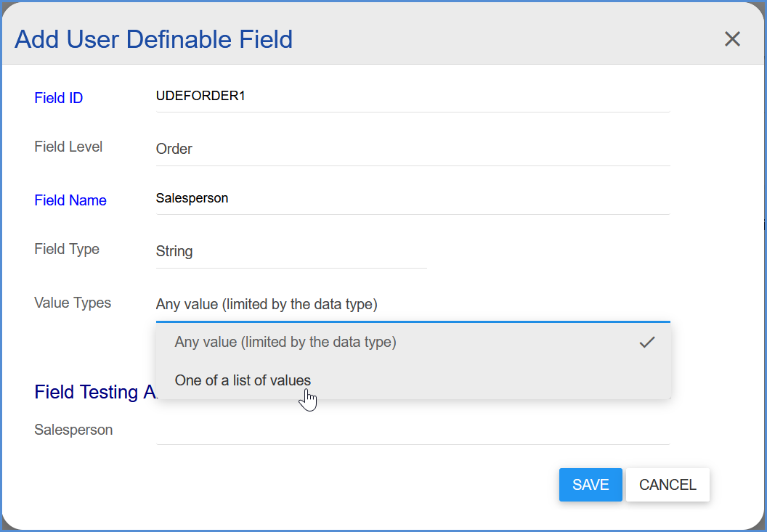Click the Value Types label
The height and width of the screenshot is (532, 767).
point(73,303)
